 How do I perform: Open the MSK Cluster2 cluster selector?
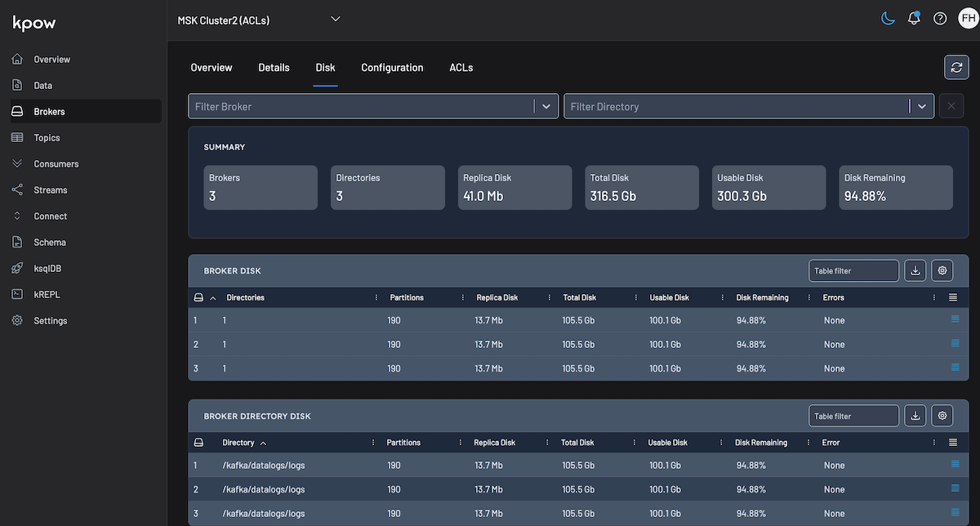click(x=260, y=18)
